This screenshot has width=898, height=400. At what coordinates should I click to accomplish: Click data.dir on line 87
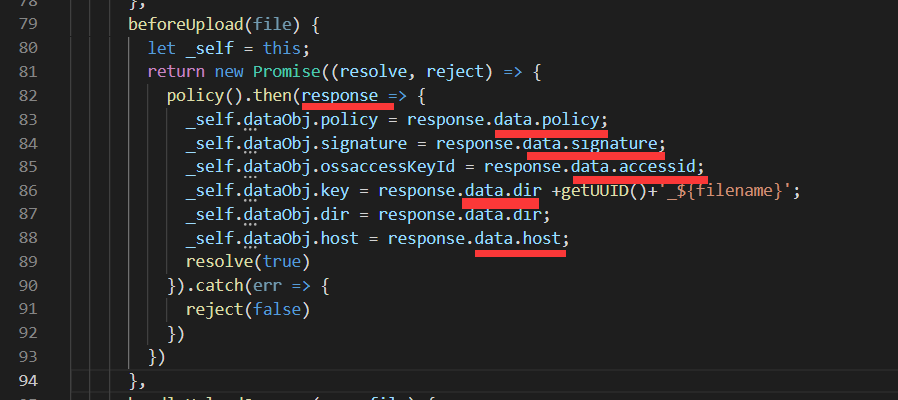click(503, 214)
